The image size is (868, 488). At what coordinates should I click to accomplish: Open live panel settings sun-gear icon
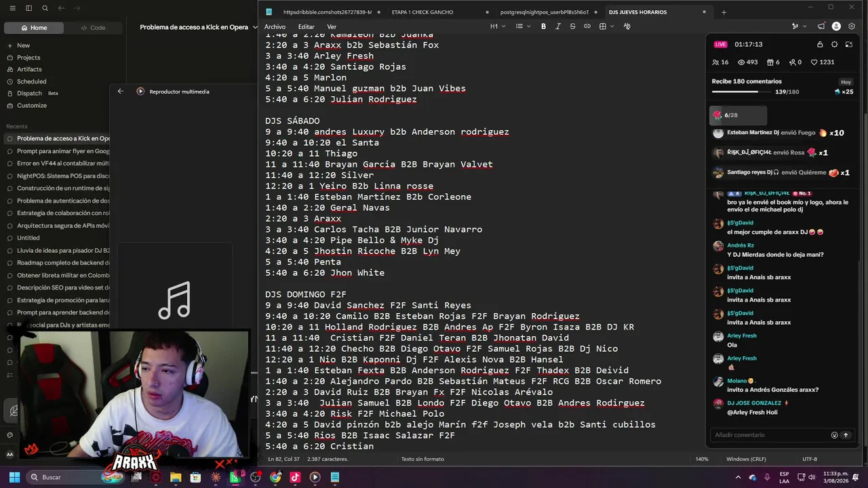[x=834, y=44]
